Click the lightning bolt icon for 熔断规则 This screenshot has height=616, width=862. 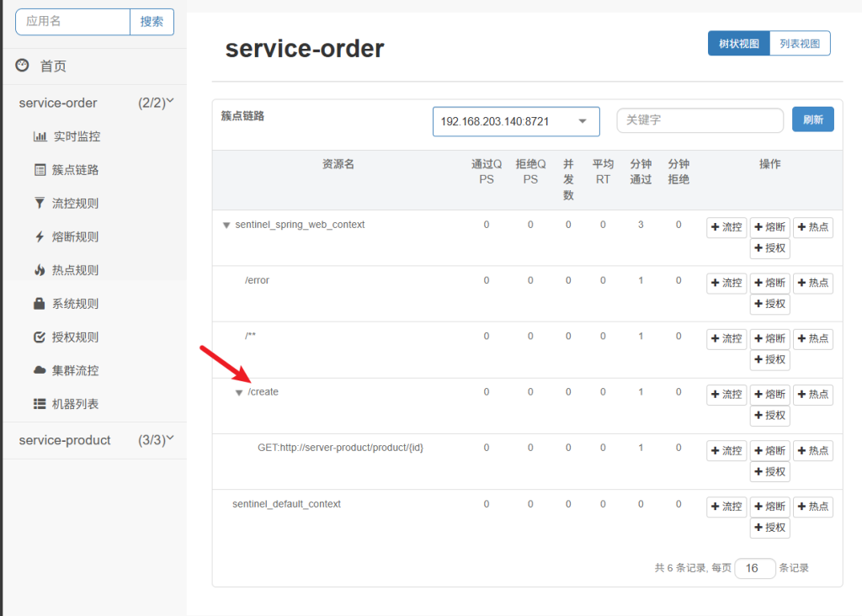[40, 237]
